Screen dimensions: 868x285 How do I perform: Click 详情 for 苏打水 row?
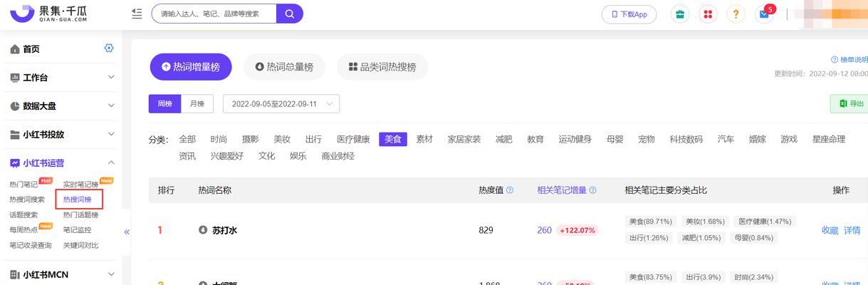click(852, 230)
